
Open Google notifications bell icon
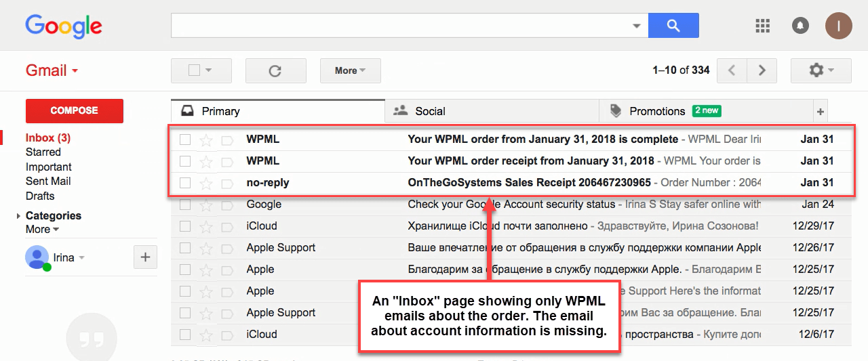(x=800, y=26)
